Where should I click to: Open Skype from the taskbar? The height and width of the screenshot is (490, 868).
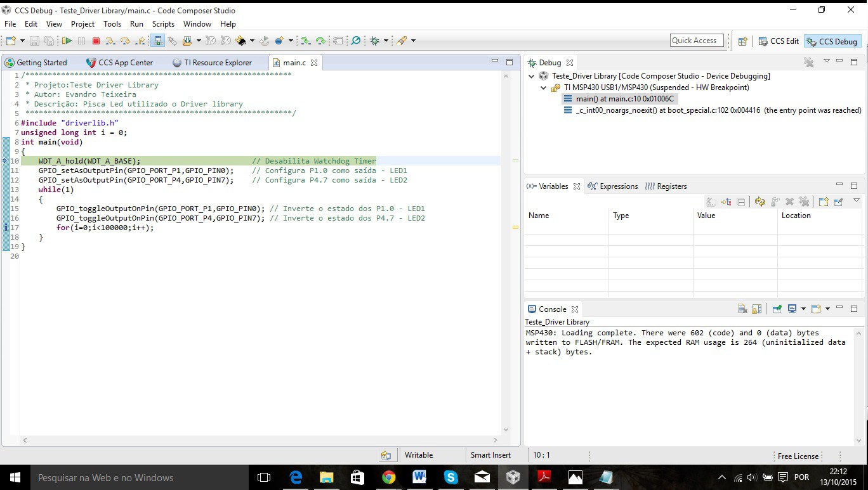point(450,477)
